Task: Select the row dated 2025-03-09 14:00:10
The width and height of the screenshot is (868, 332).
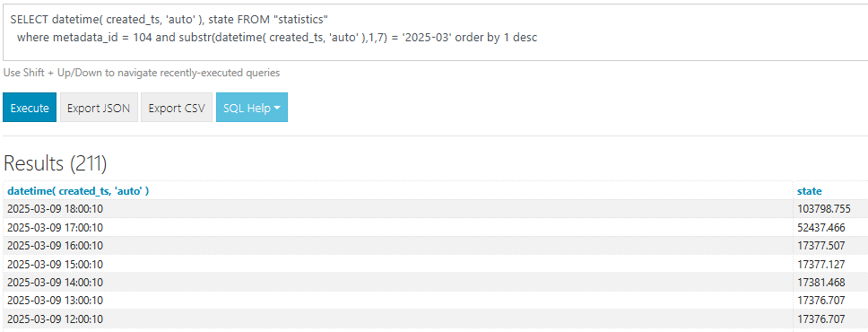Action: 435,282
